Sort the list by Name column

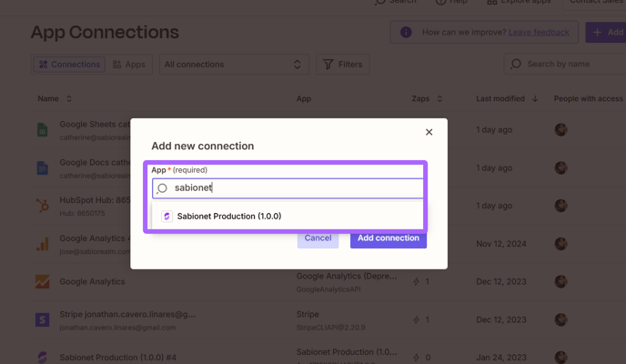click(55, 98)
